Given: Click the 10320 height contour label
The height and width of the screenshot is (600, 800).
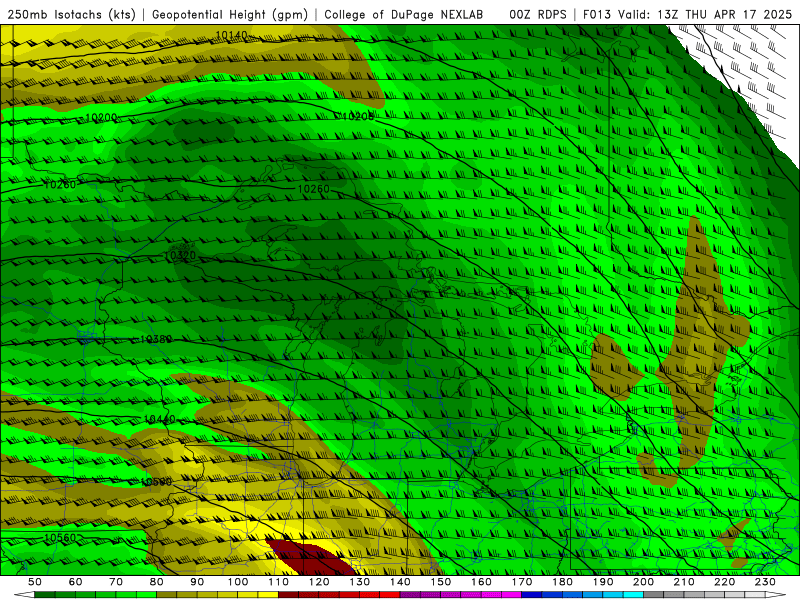Looking at the screenshot, I should coord(180,255).
